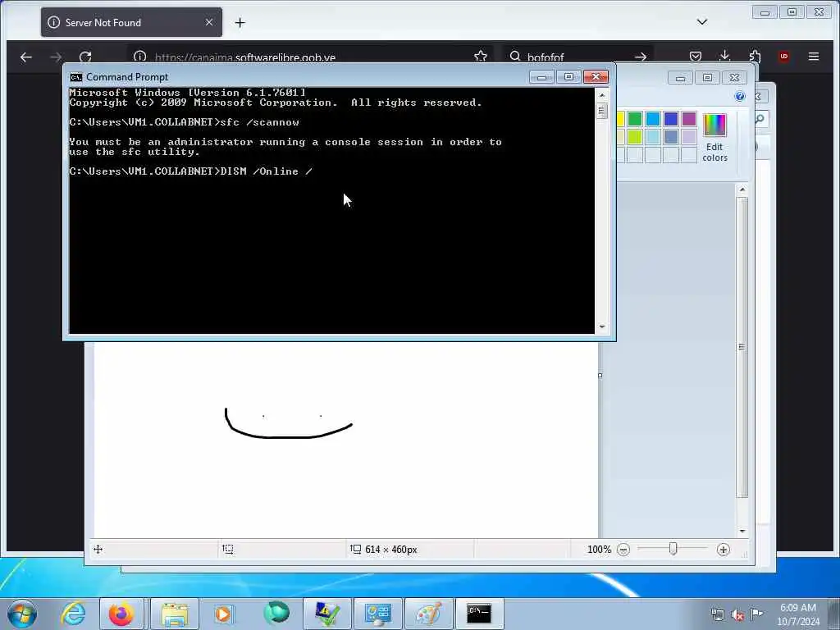Image resolution: width=840 pixels, height=630 pixels.
Task: Pick the green color swatch in Paint
Action: [635, 119]
